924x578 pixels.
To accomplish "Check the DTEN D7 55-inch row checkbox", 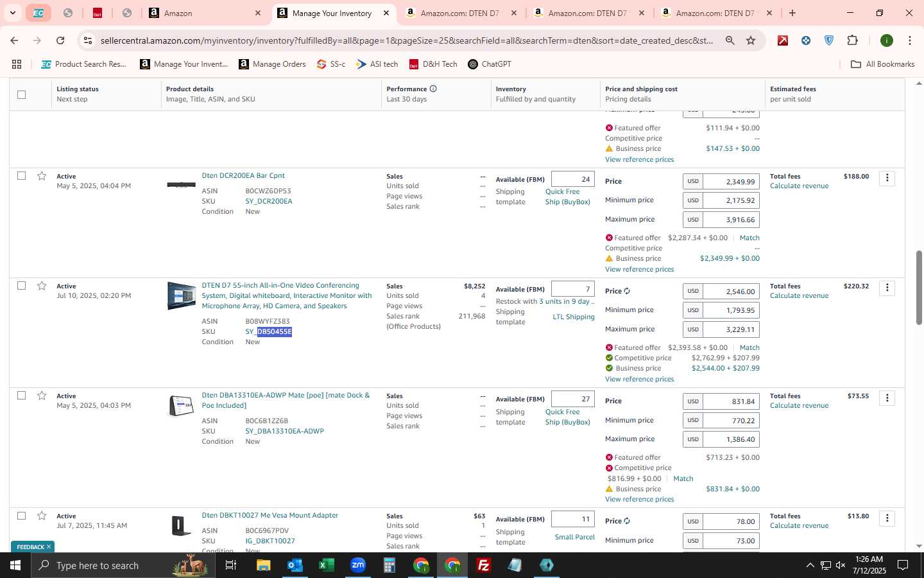I will tap(21, 285).
